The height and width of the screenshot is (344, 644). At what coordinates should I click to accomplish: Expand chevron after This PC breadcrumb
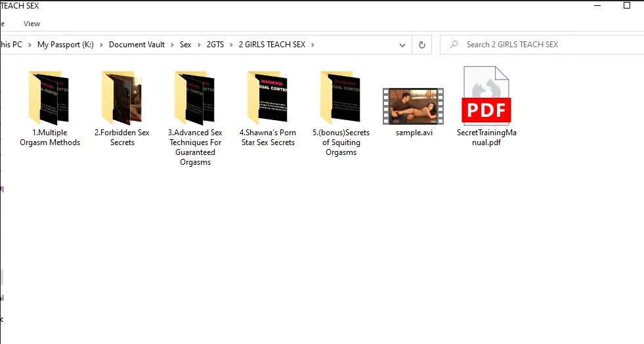point(30,45)
